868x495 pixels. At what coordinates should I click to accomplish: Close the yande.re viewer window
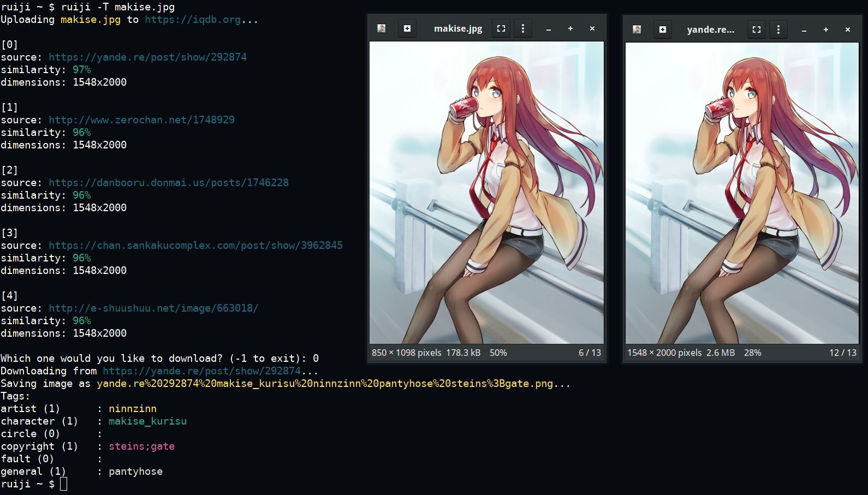click(848, 29)
